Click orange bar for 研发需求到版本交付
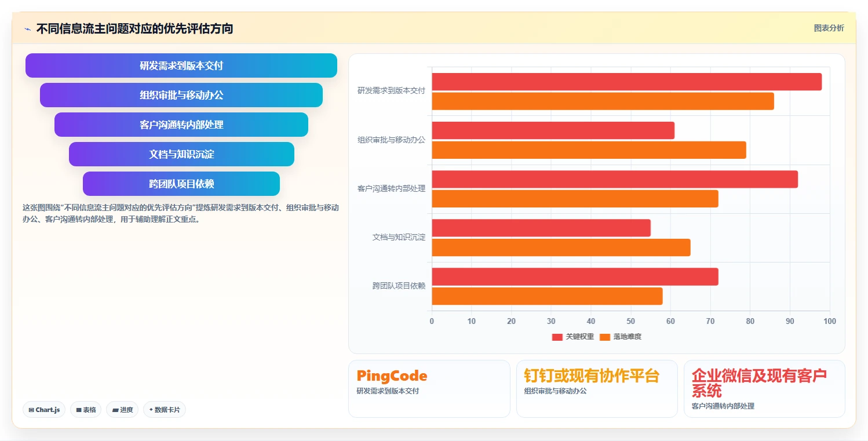 [603, 101]
